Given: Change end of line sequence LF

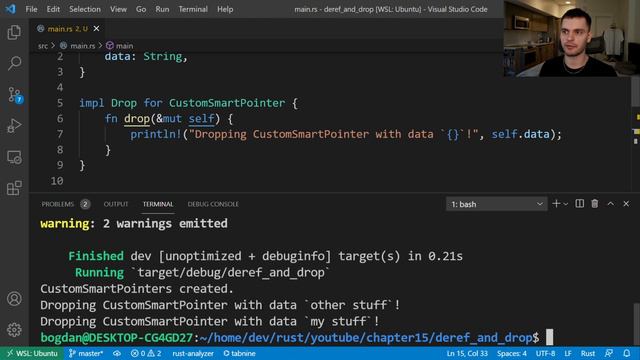Looking at the screenshot, I should click(x=568, y=353).
